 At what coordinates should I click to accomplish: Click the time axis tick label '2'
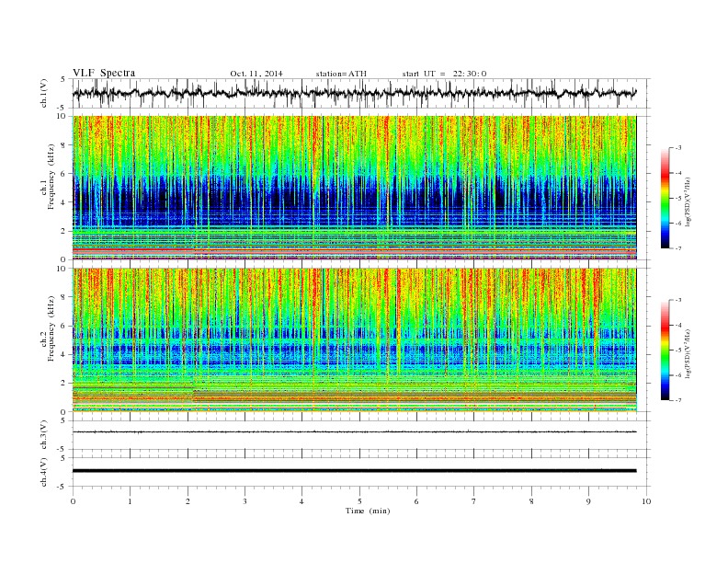click(x=188, y=501)
